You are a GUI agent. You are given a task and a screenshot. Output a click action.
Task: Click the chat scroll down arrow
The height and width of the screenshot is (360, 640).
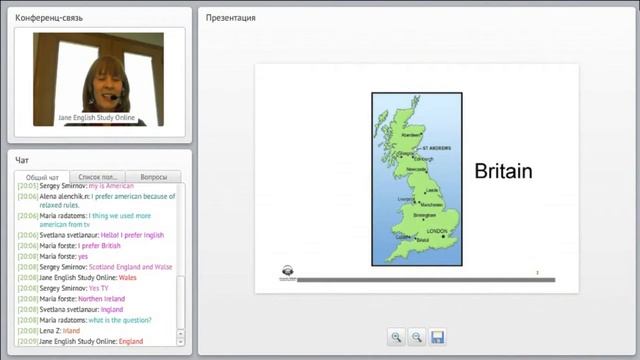click(181, 342)
